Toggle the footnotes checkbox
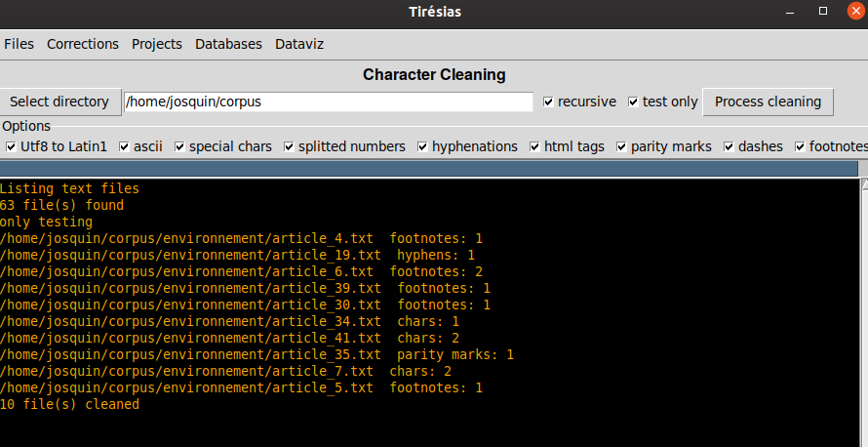Image resolution: width=868 pixels, height=447 pixels. pos(800,146)
